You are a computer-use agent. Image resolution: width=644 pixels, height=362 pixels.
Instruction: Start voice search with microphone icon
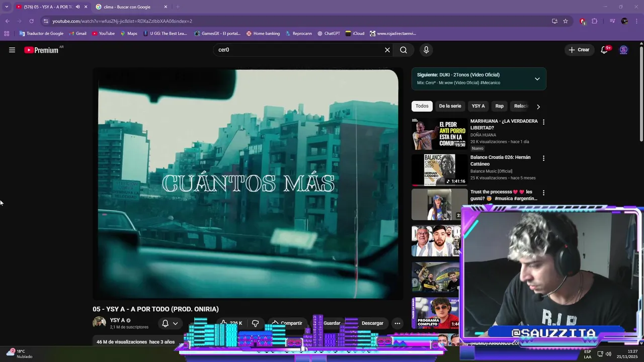point(426,50)
